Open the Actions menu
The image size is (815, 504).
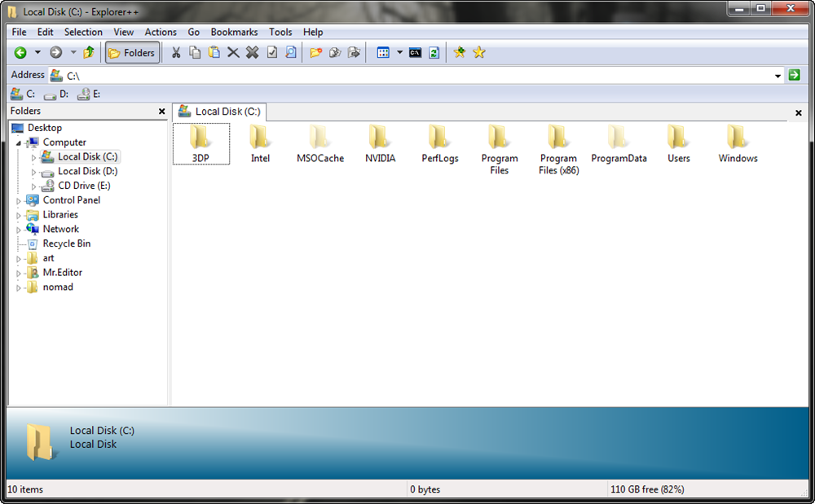[x=161, y=33]
